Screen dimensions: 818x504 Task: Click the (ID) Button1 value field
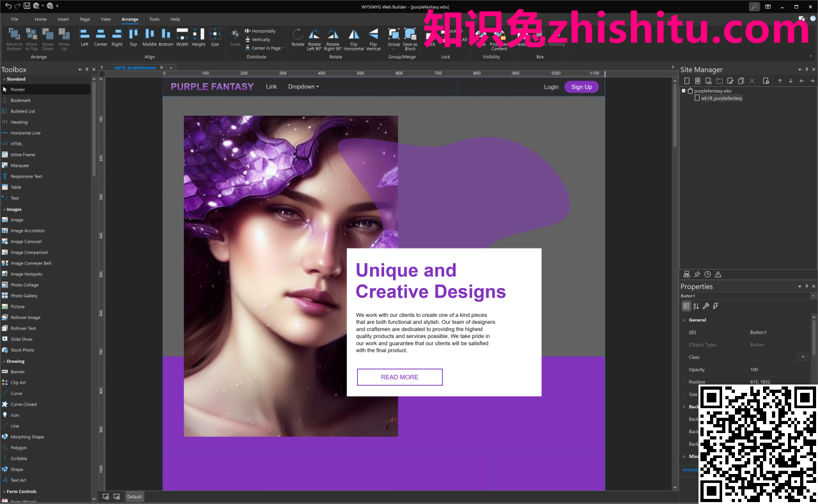click(x=778, y=332)
